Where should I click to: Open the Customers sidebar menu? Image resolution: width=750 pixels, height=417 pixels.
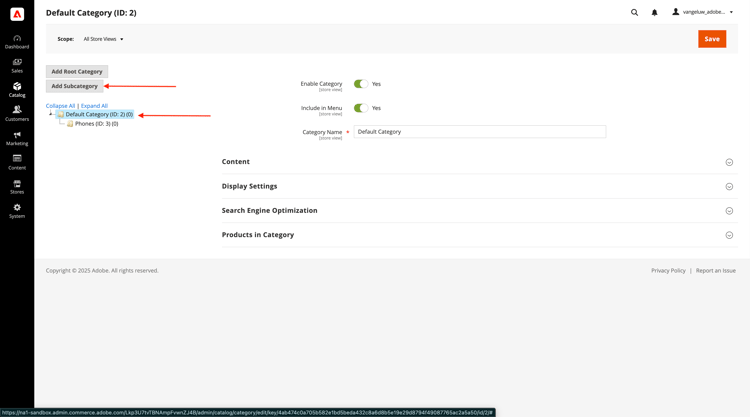(17, 114)
